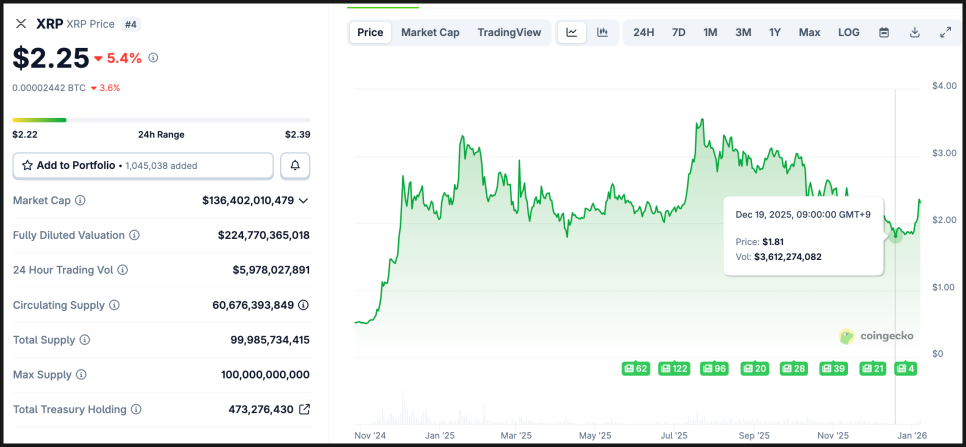
Task: Click the 24h Range progress bar
Action: click(x=160, y=120)
